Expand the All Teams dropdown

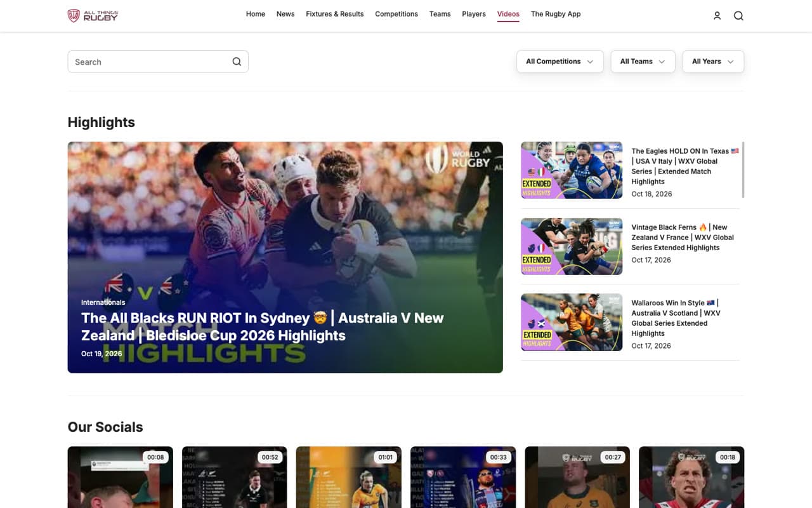point(643,62)
